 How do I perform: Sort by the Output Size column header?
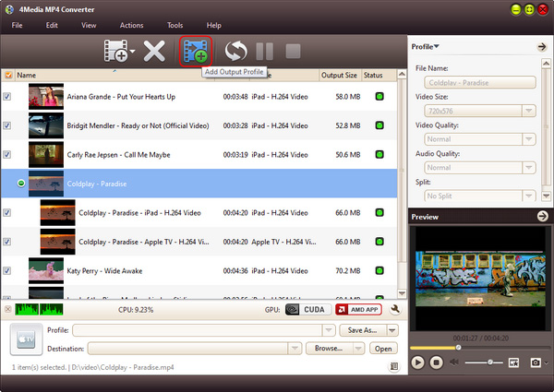339,75
